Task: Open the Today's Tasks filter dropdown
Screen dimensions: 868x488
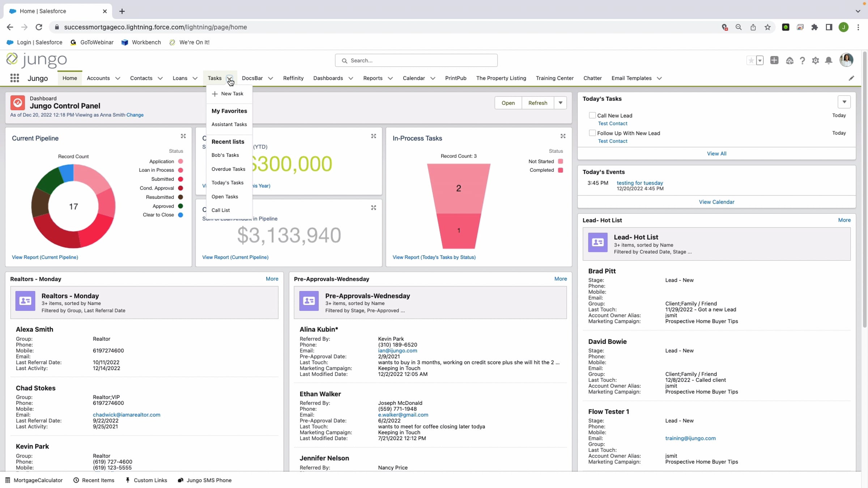Action: pyautogui.click(x=844, y=102)
